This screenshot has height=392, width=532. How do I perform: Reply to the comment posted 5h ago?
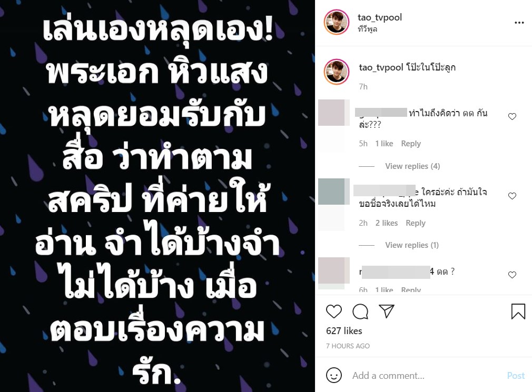coord(411,144)
